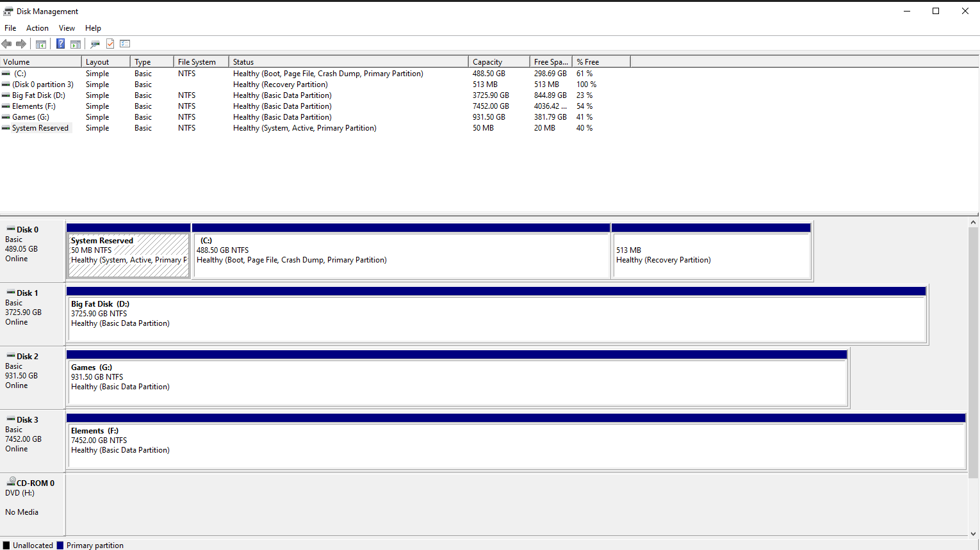Toggle the Show/Hide Action Pane icon
Screen dimensions: 980x550
click(x=76, y=44)
